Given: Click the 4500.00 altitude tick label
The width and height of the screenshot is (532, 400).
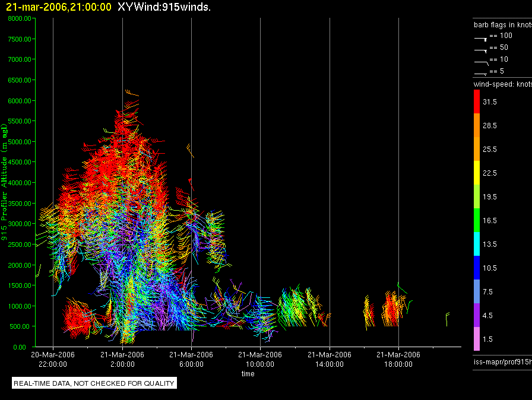Looking at the screenshot, I should coord(20,162).
